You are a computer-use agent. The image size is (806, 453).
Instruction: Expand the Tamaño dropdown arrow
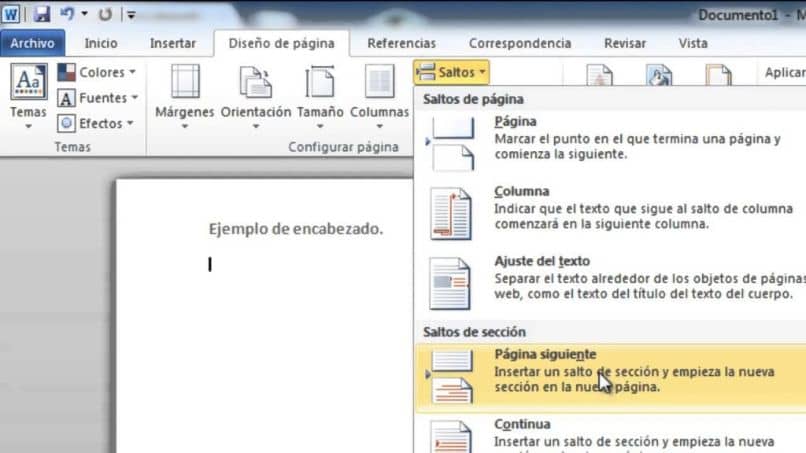(x=320, y=126)
